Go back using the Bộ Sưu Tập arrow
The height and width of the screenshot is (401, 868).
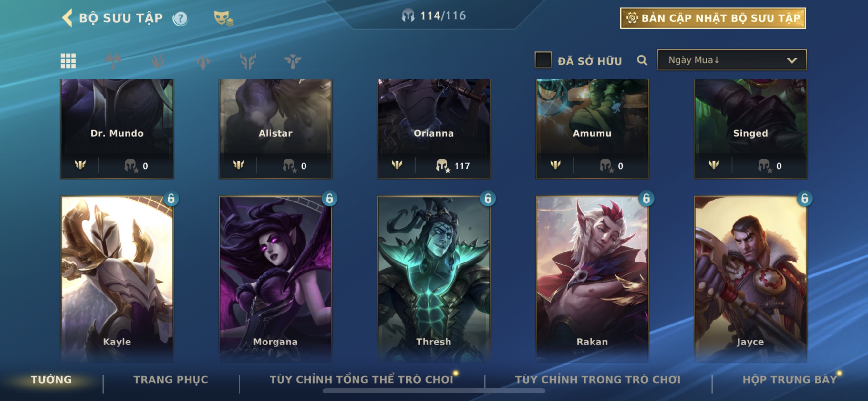67,18
